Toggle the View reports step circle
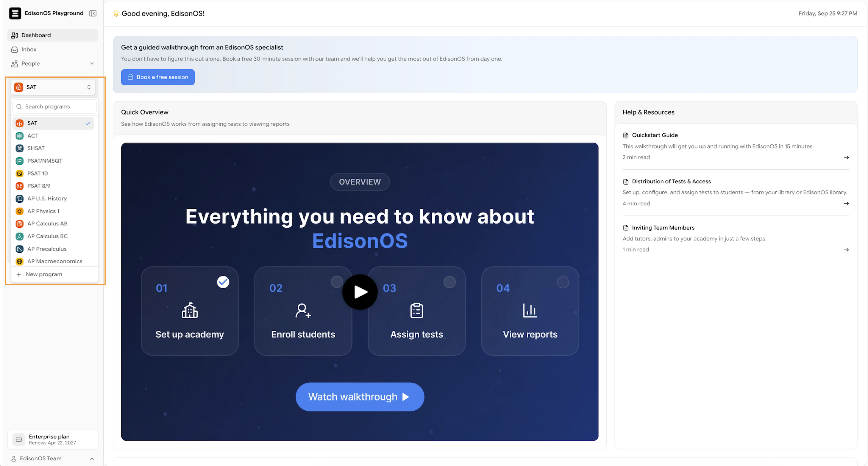 [x=563, y=282]
